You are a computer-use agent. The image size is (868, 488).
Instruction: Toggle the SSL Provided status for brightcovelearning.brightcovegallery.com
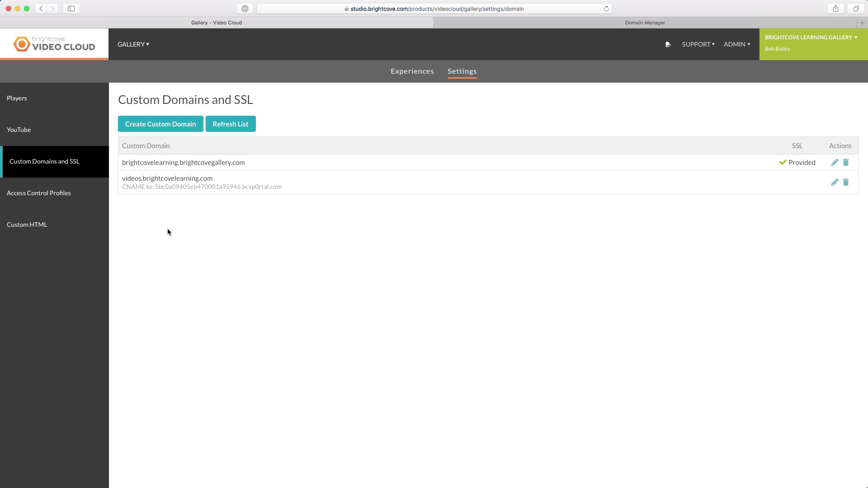tap(797, 162)
